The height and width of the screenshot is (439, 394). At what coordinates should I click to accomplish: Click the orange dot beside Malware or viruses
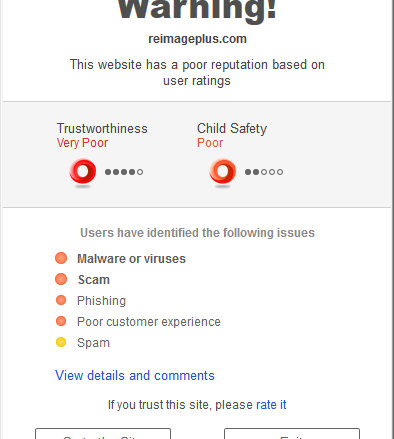(61, 258)
